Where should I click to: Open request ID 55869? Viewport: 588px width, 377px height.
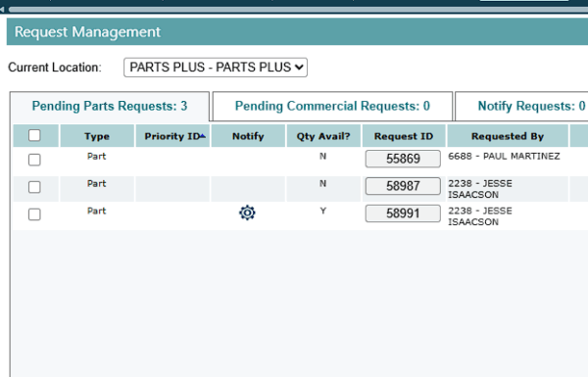click(403, 159)
